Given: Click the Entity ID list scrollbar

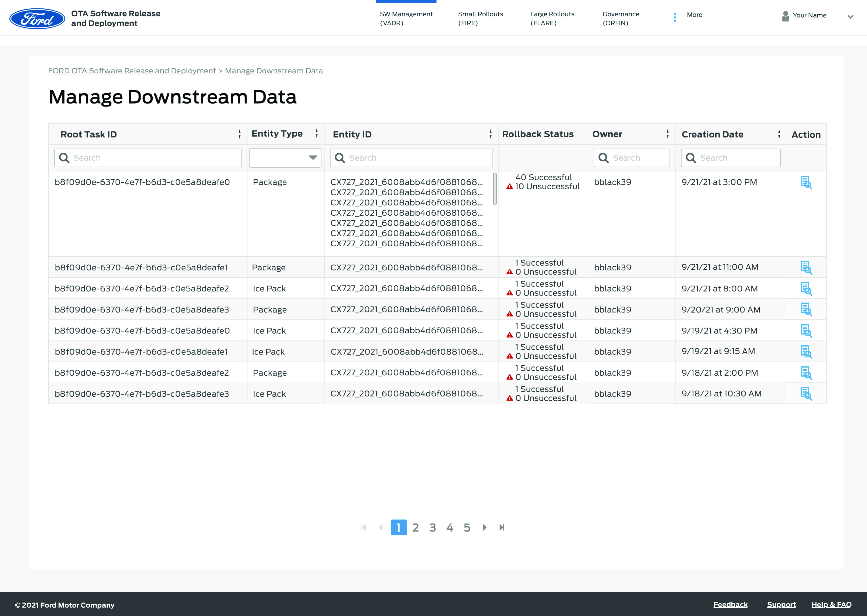Looking at the screenshot, I should [x=495, y=189].
